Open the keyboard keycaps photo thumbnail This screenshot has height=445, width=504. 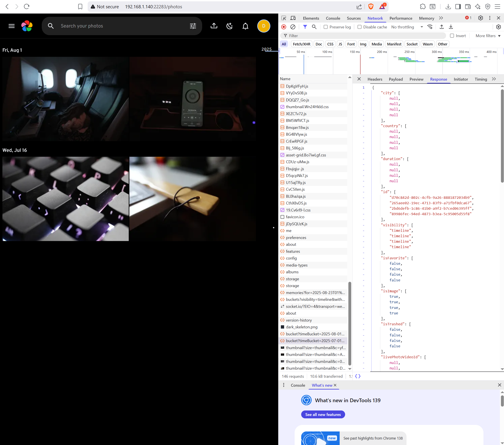[x=66, y=199]
